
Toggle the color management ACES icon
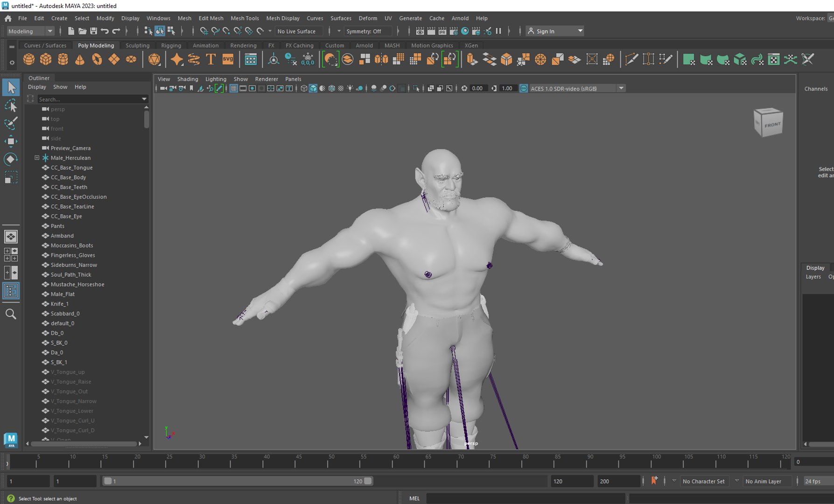pyautogui.click(x=524, y=88)
